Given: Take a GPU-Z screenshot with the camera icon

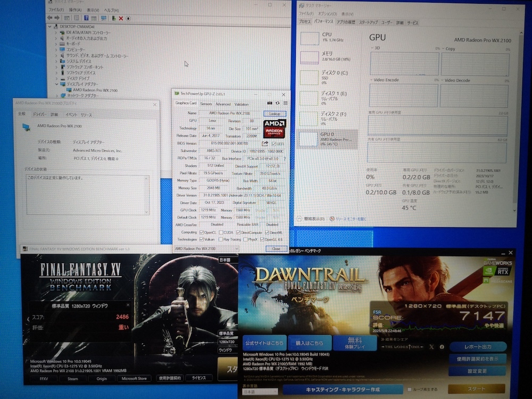Looking at the screenshot, I should [269, 103].
